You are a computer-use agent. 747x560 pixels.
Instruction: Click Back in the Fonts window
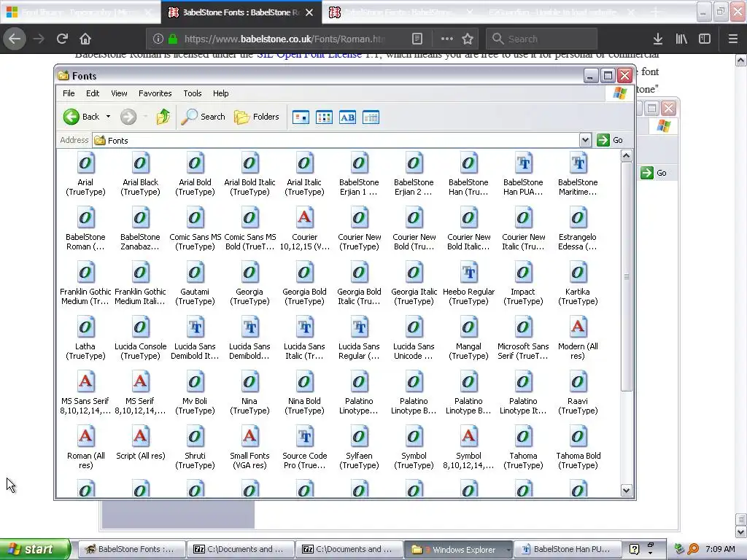(82, 117)
